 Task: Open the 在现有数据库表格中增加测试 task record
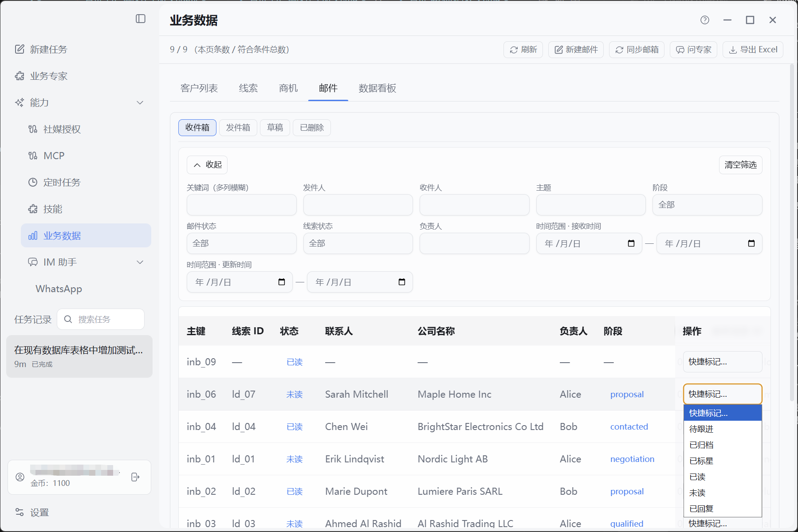(79, 356)
